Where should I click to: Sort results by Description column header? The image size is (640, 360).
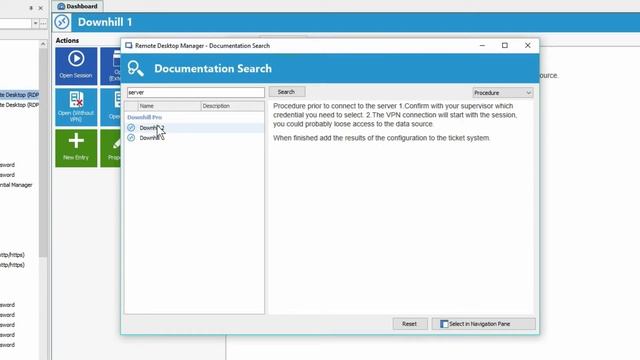(x=232, y=106)
